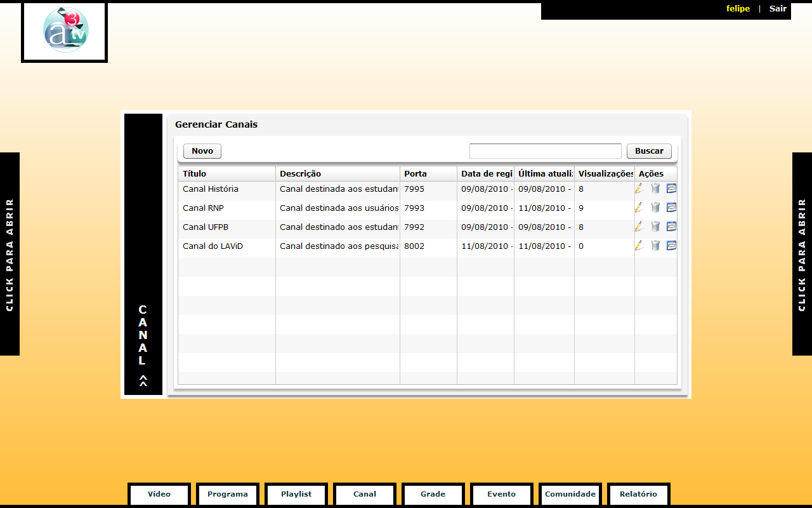Click the a3tv logo

click(65, 30)
